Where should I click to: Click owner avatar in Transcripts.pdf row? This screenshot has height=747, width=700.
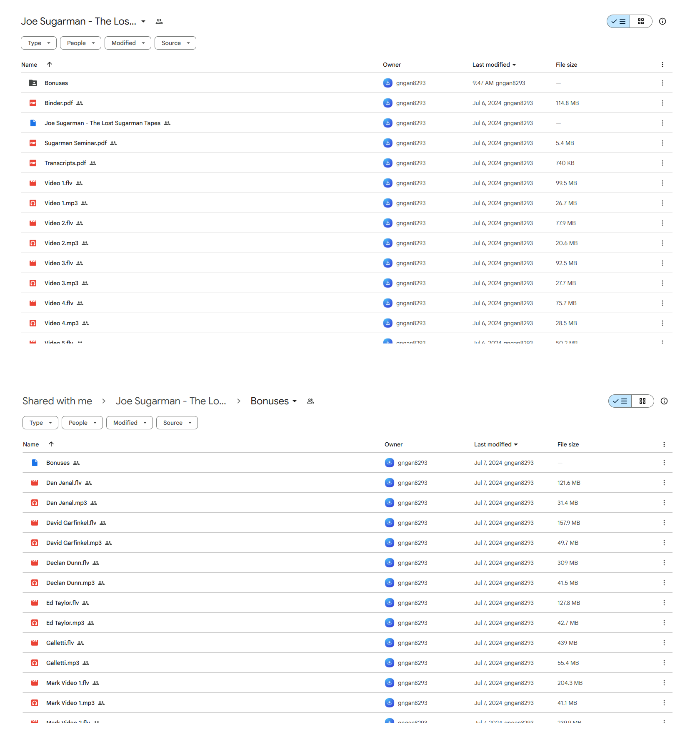click(388, 163)
